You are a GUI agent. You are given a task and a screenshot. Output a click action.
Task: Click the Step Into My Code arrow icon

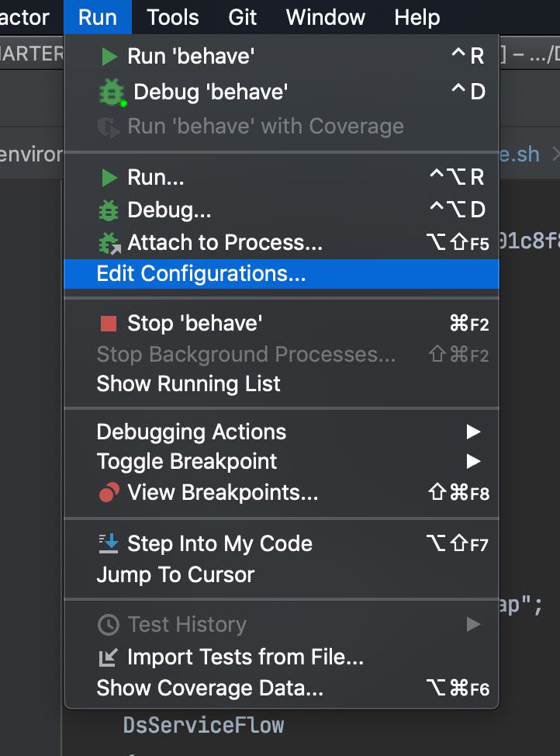pyautogui.click(x=107, y=543)
